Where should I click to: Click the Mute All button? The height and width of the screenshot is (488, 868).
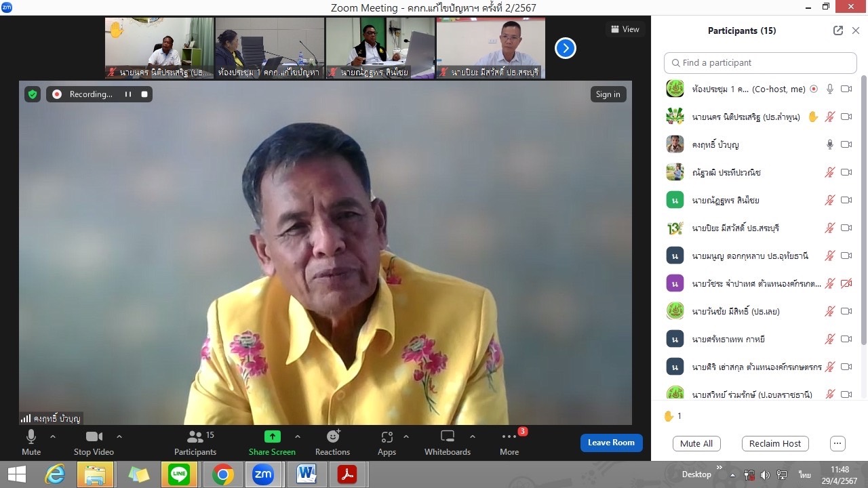[x=696, y=443]
